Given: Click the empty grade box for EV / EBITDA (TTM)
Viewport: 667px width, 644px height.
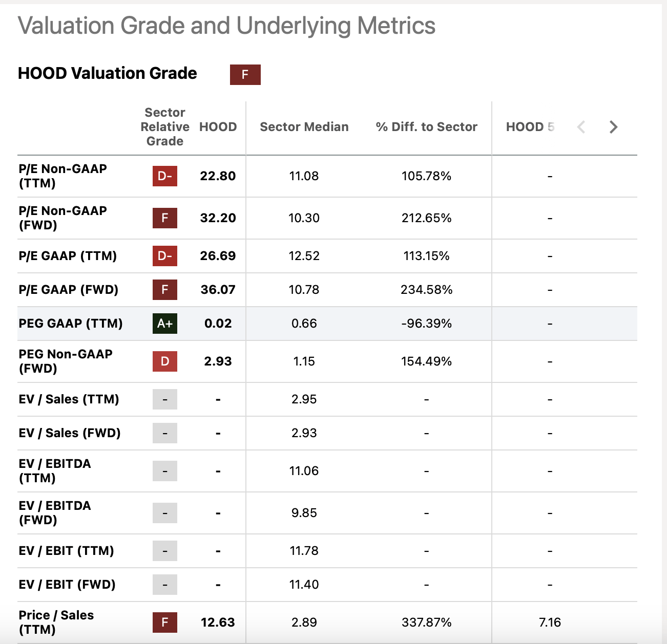Looking at the screenshot, I should (x=165, y=471).
